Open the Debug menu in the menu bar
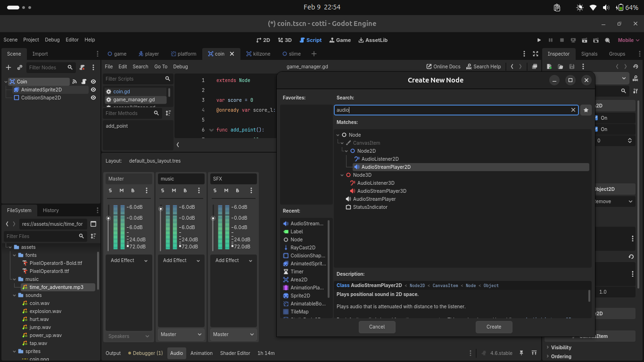The height and width of the screenshot is (362, 644). (52, 40)
